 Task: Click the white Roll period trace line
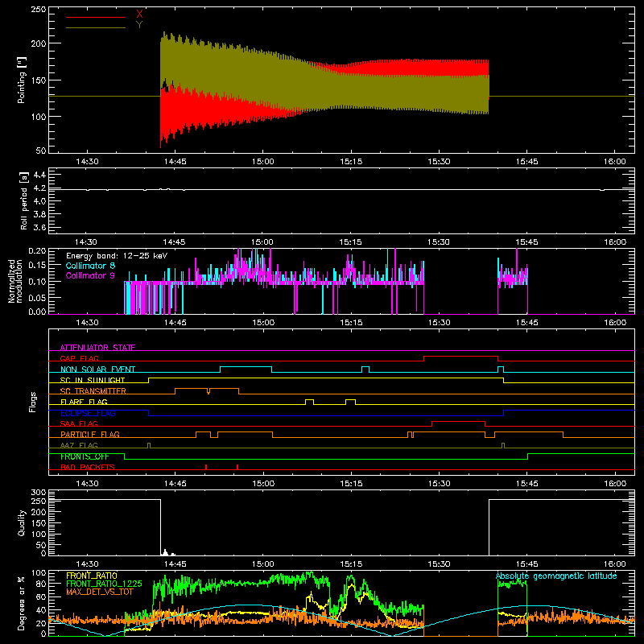pos(341,189)
